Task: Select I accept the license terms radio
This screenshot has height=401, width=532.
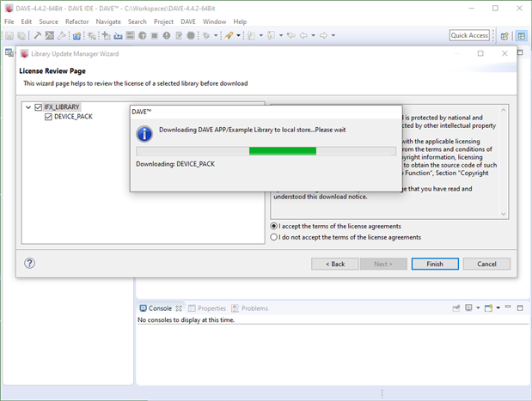Action: coord(274,226)
